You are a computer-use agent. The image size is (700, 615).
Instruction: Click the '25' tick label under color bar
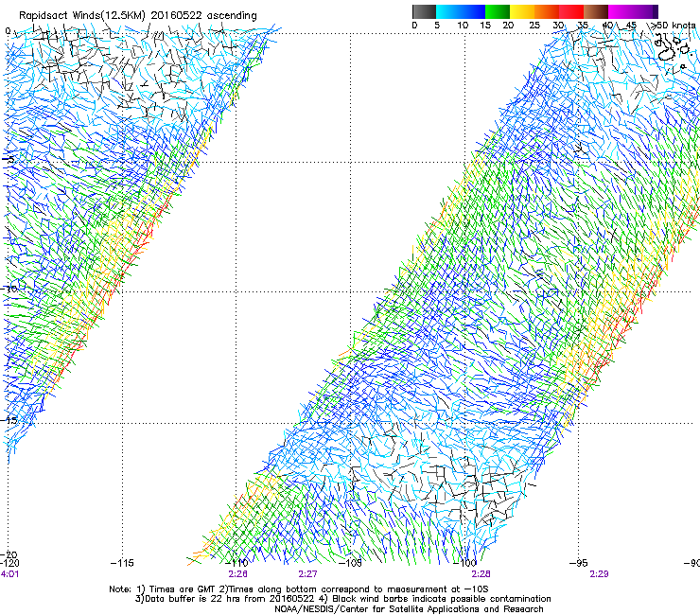[534, 26]
